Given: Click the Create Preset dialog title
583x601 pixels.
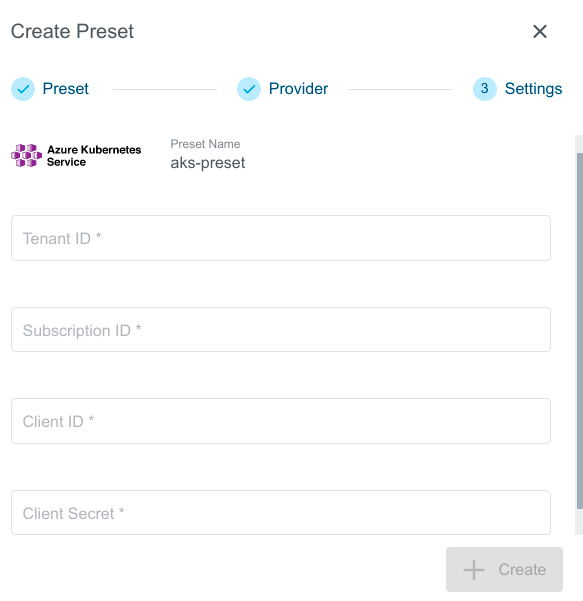Looking at the screenshot, I should coord(72,31).
